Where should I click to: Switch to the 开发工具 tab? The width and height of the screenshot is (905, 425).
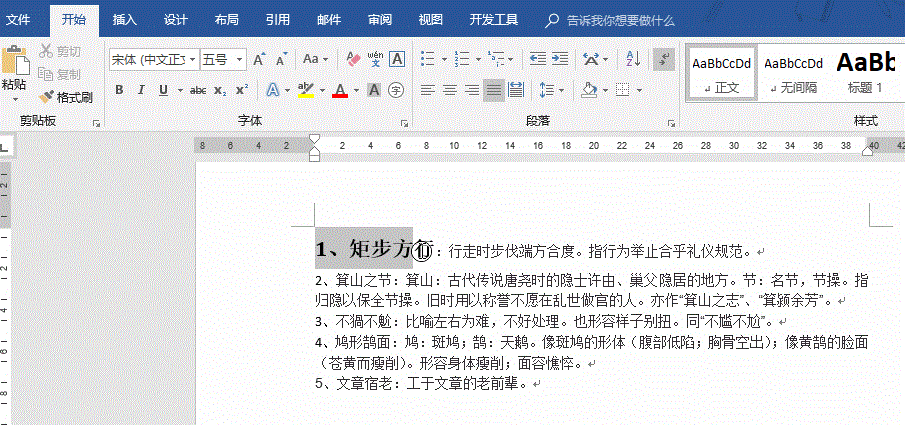[x=493, y=20]
